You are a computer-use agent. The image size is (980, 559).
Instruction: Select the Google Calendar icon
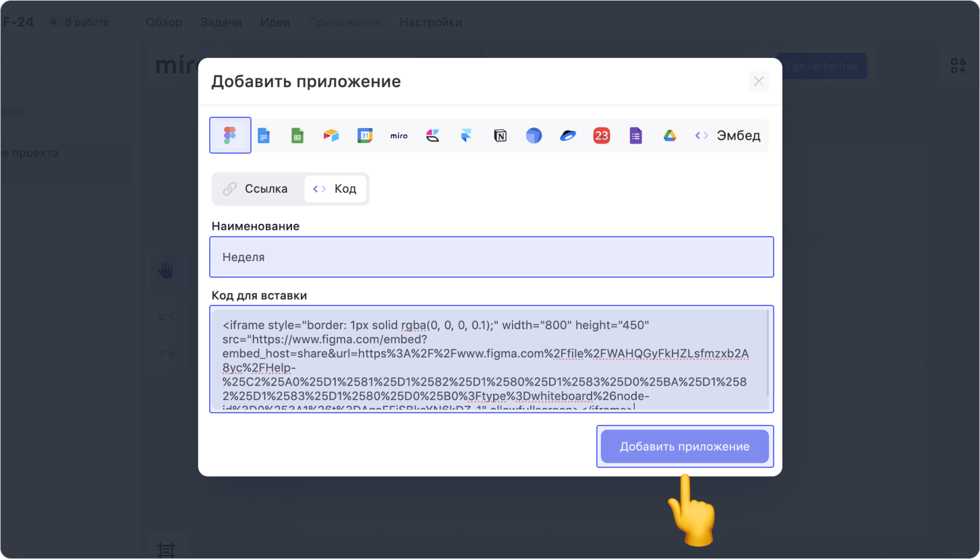point(365,136)
